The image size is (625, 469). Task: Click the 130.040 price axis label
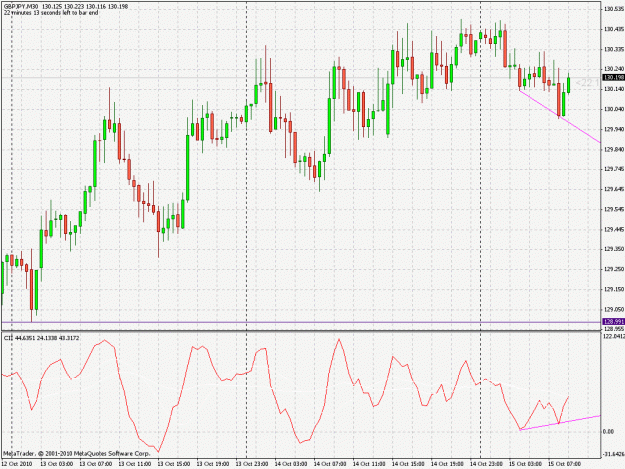tap(614, 109)
